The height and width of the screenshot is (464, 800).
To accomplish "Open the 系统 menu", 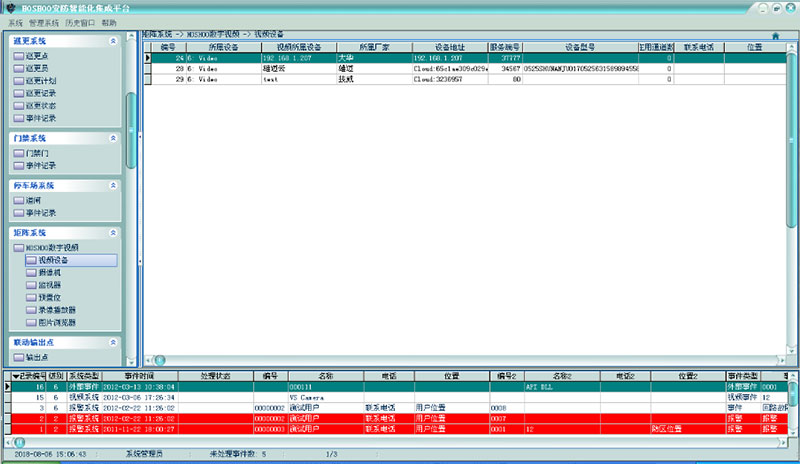I will [x=15, y=22].
